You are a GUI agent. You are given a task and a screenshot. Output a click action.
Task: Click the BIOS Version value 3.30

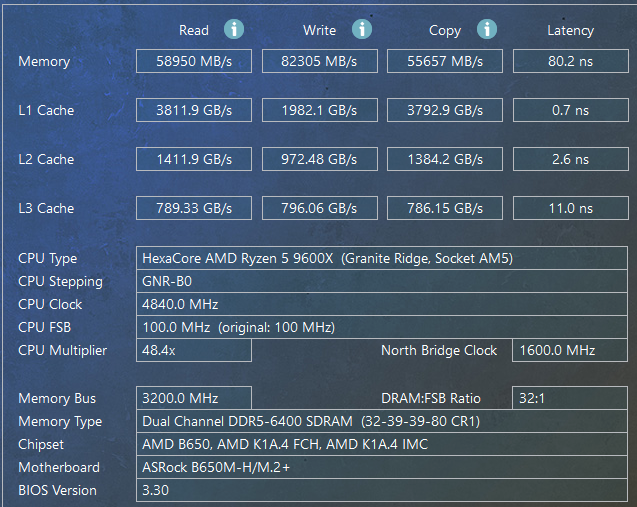click(382, 490)
